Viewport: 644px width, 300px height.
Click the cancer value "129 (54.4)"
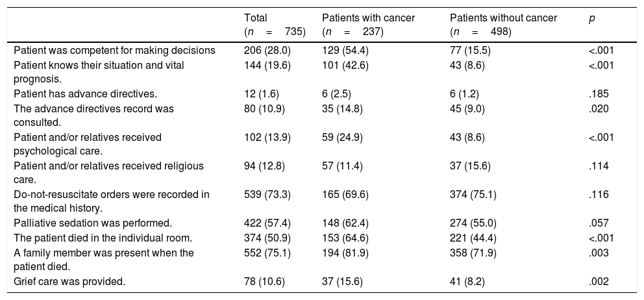(x=344, y=49)
